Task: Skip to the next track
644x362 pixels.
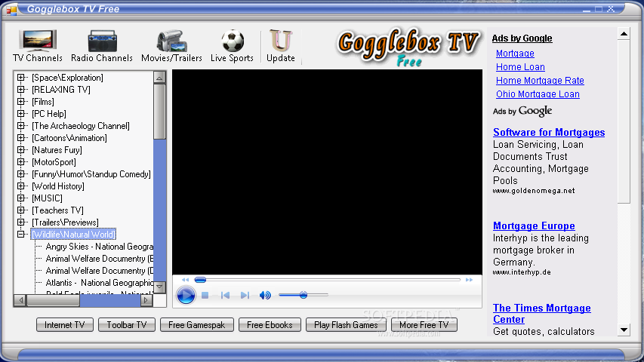Action: [245, 295]
